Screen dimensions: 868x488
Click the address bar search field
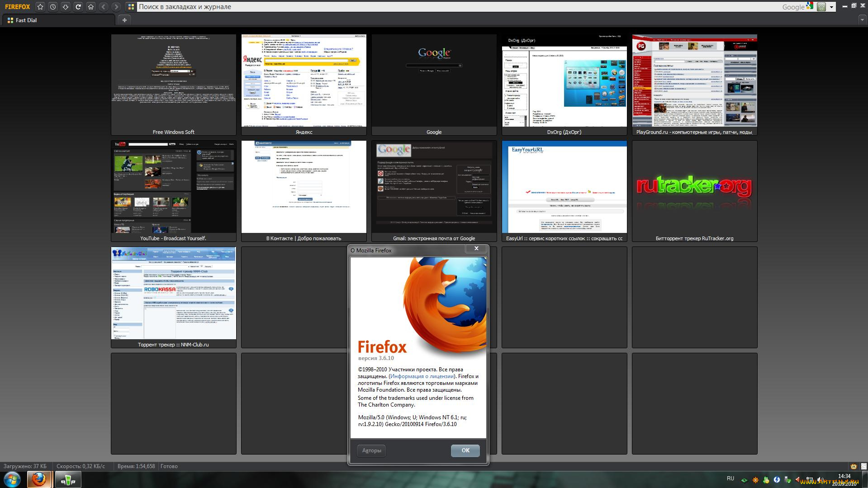click(452, 7)
